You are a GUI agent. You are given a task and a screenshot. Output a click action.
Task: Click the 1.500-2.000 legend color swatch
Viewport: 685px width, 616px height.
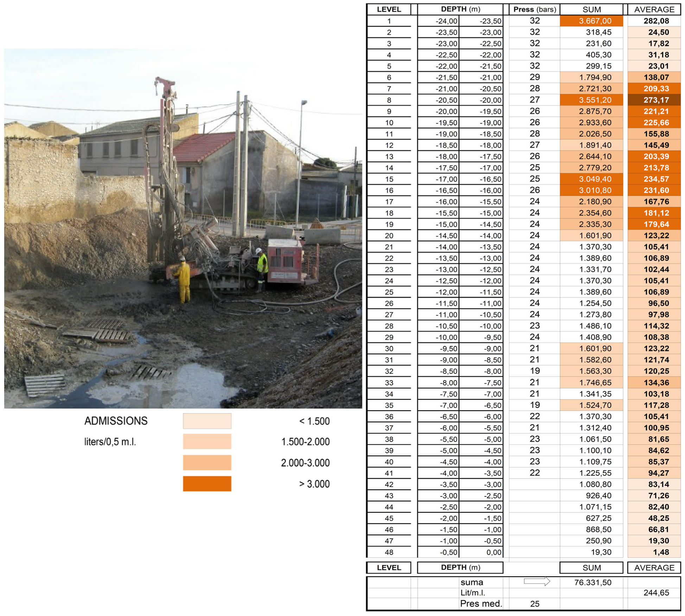coord(207,441)
